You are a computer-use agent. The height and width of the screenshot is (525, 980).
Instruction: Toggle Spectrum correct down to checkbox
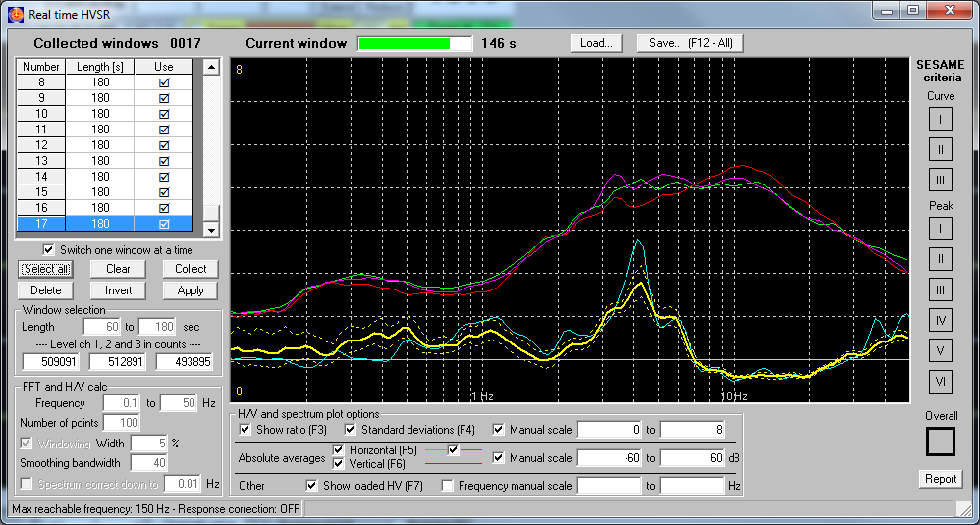point(27,484)
